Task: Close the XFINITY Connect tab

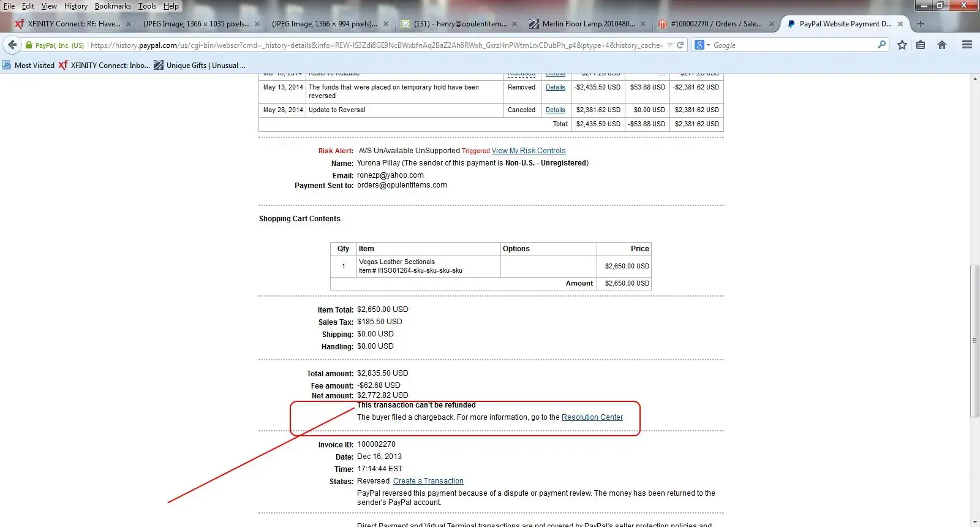Action: (128, 24)
